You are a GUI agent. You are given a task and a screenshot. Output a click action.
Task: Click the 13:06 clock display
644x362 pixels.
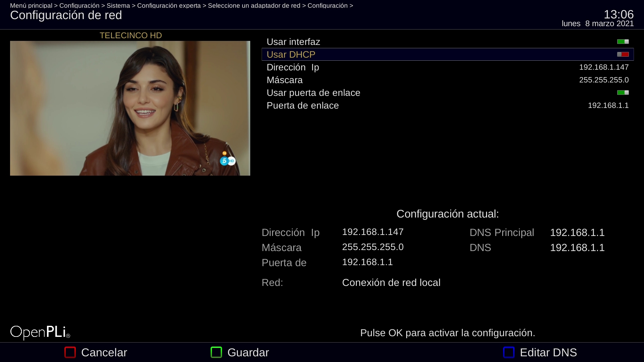[619, 14]
